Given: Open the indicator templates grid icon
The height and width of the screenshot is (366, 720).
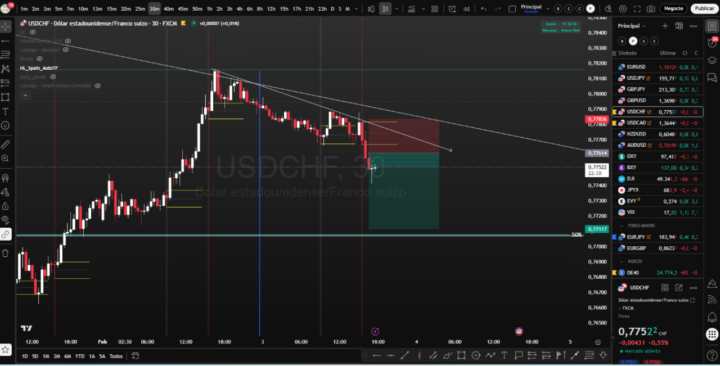Looking at the screenshot, I should tap(434, 9).
